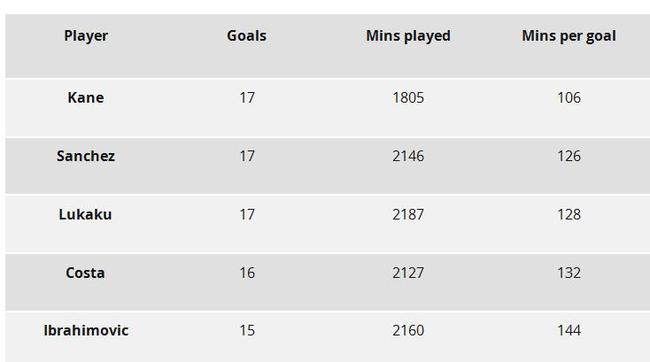This screenshot has height=362, width=650.
Task: Select Costa's mins per goal 132
Action: (x=569, y=273)
